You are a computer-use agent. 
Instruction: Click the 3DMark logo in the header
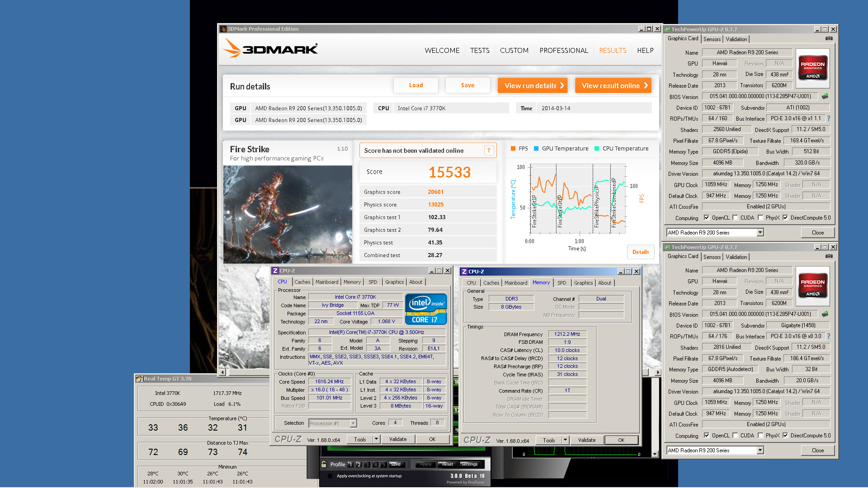pos(271,48)
